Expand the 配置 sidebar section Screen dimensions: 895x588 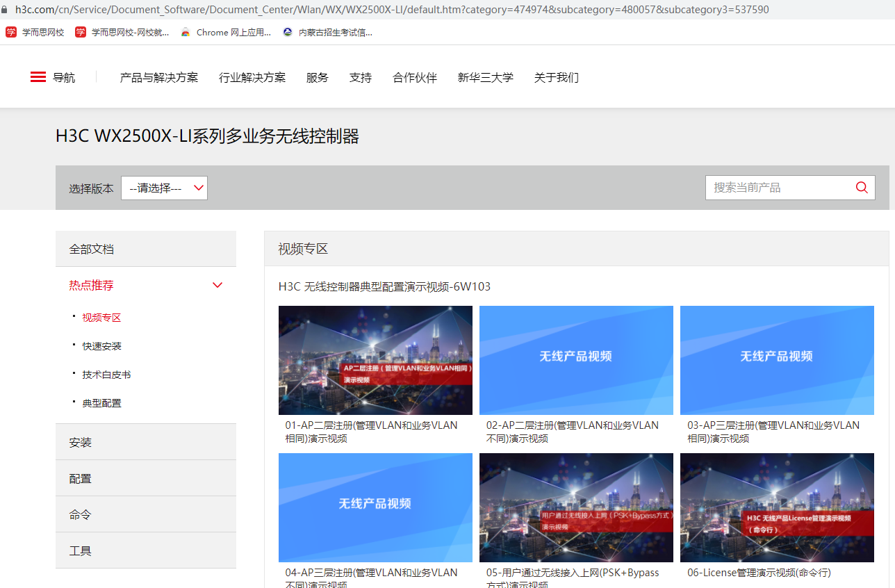[81, 479]
